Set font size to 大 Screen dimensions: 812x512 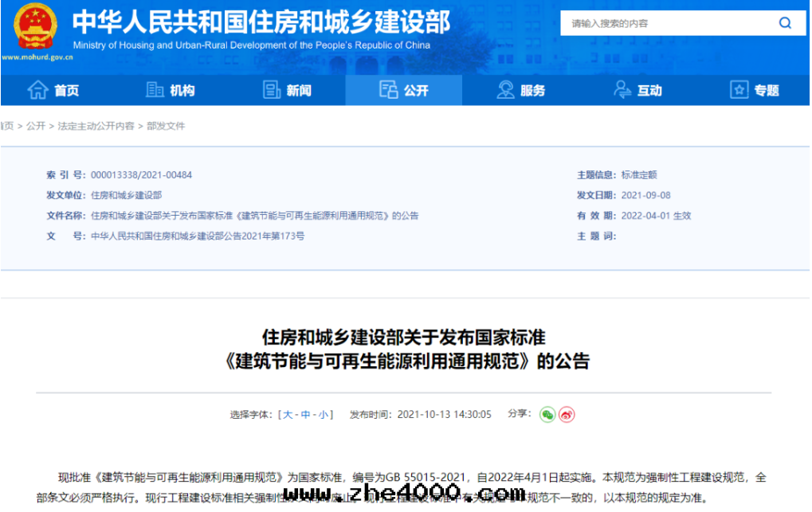[x=288, y=415]
